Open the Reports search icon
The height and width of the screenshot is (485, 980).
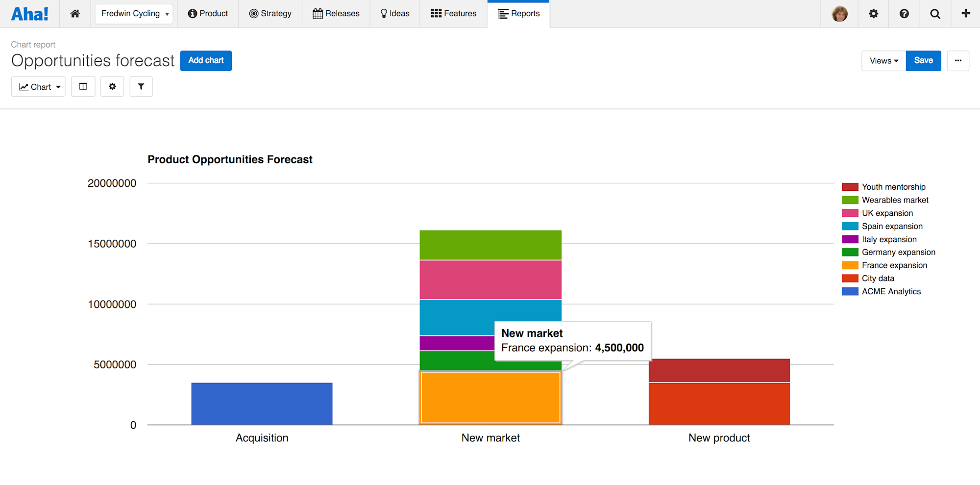[x=935, y=14]
